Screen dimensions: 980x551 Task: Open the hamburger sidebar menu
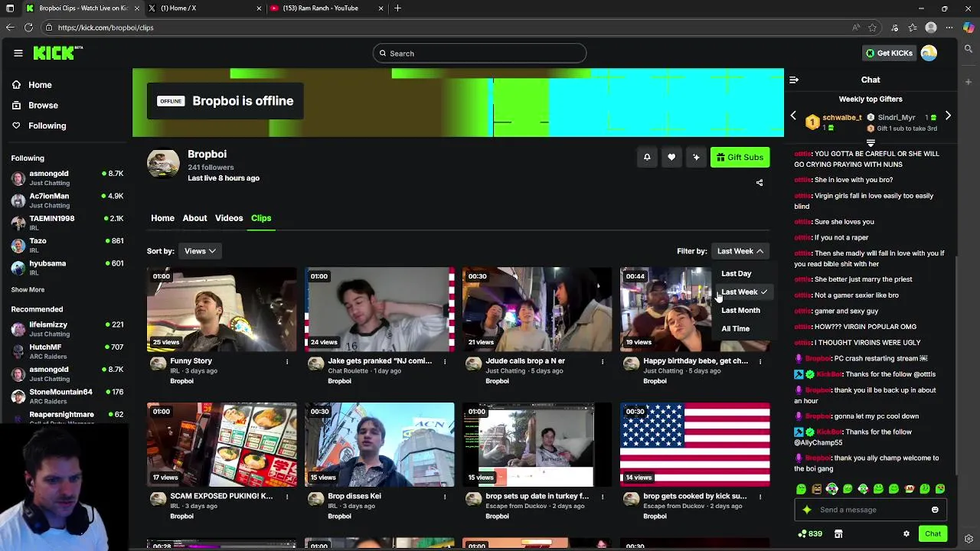click(18, 53)
